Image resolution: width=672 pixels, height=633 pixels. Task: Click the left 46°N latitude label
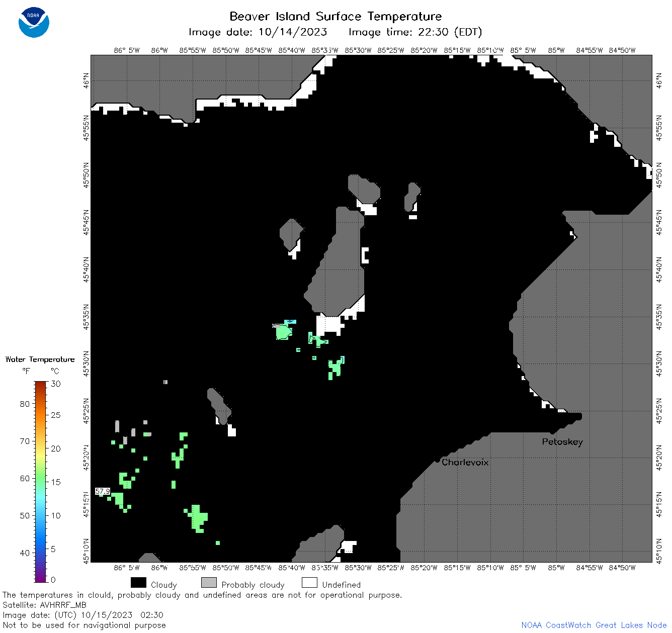coord(86,80)
